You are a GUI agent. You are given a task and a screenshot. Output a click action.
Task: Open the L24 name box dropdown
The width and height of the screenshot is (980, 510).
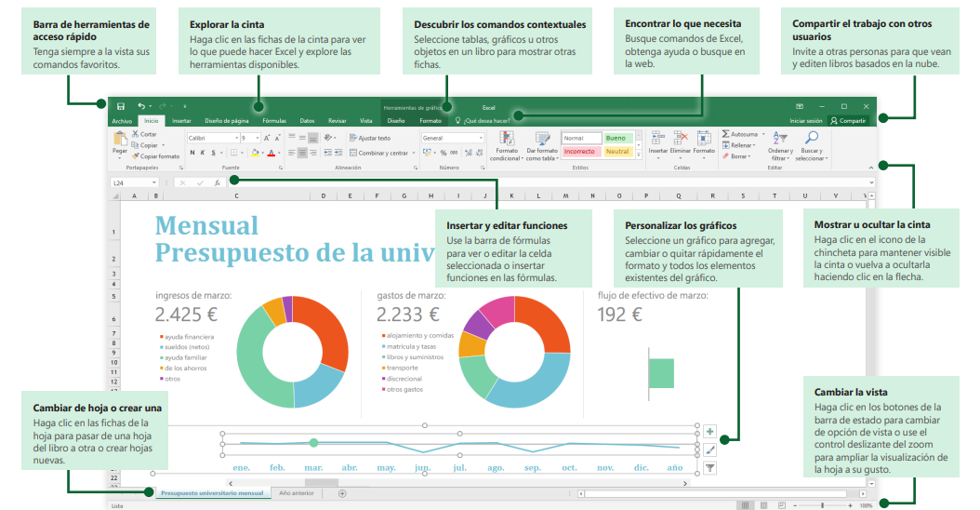pyautogui.click(x=153, y=182)
